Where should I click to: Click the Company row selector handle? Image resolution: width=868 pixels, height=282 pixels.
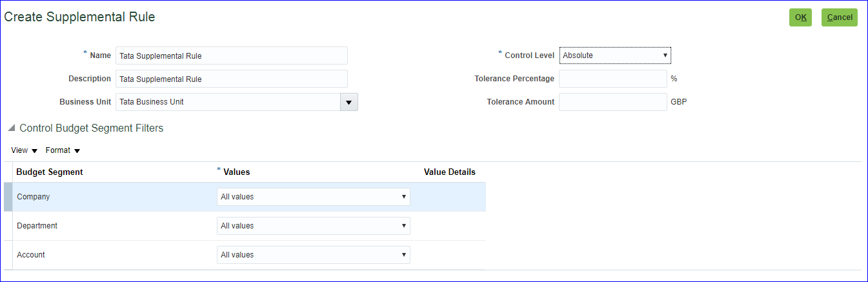click(x=8, y=197)
